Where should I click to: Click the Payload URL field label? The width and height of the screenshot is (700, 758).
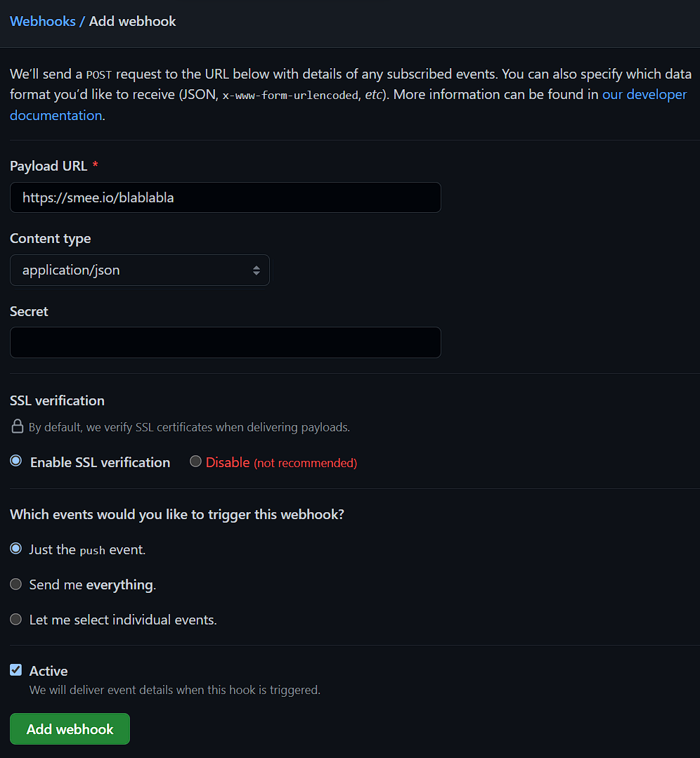click(48, 166)
